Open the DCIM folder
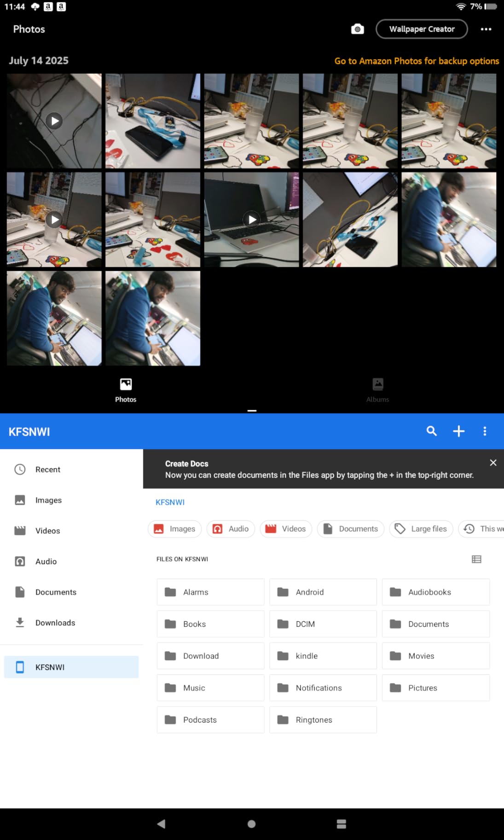Image resolution: width=504 pixels, height=840 pixels. (x=323, y=624)
